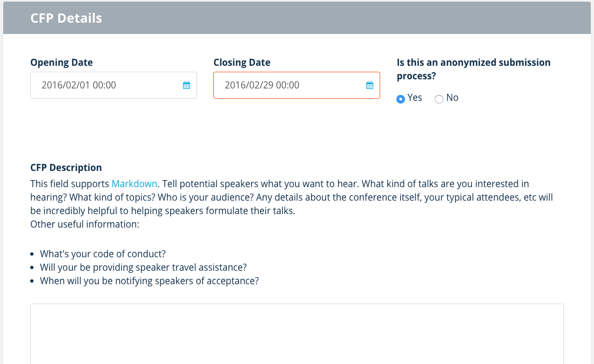Click the Opening Date field label
594x364 pixels.
pyautogui.click(x=62, y=63)
